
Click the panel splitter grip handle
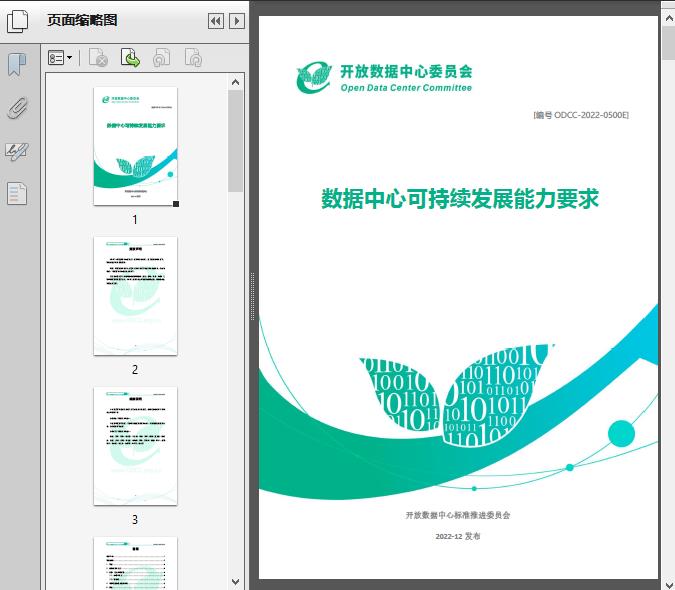(x=253, y=296)
